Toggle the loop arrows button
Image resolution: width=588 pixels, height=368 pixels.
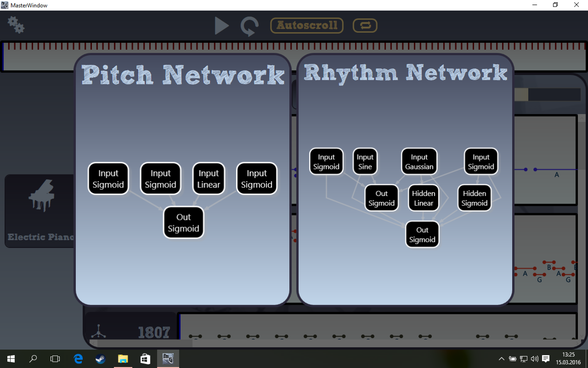[365, 25]
